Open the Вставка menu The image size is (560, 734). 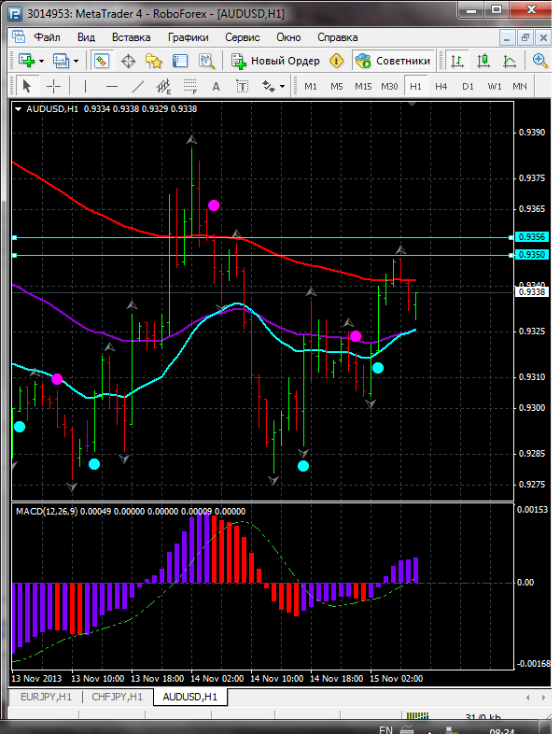131,37
